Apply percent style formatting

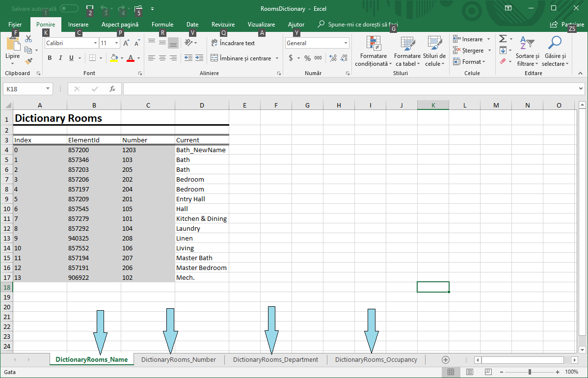pos(307,58)
